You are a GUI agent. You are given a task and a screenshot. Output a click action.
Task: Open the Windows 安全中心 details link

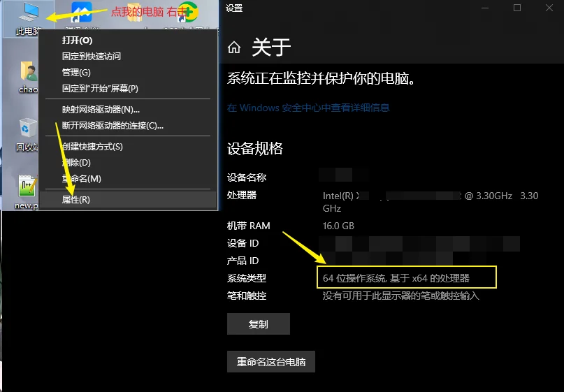[308, 108]
